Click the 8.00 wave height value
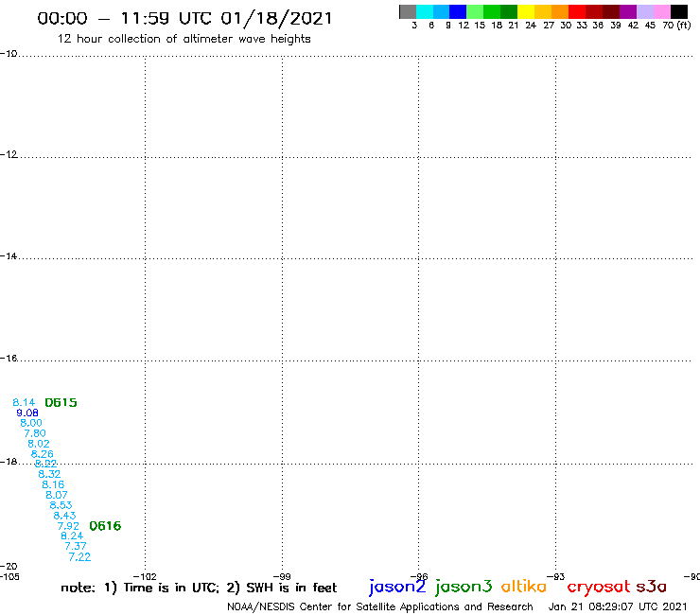 pos(31,423)
